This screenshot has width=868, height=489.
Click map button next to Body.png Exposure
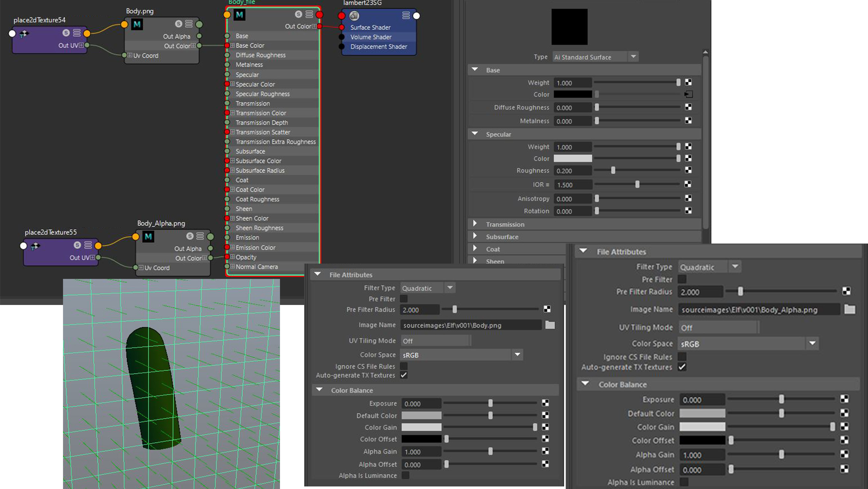click(545, 403)
